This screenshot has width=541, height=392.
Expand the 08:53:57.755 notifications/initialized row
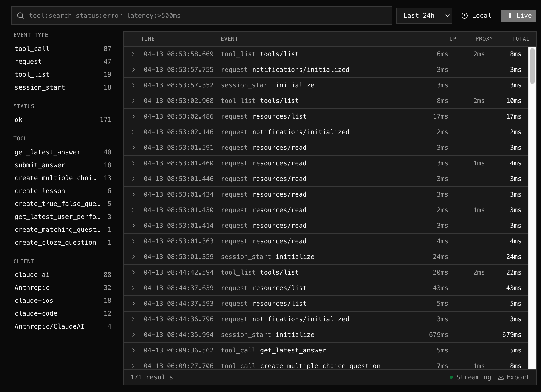pos(134,70)
